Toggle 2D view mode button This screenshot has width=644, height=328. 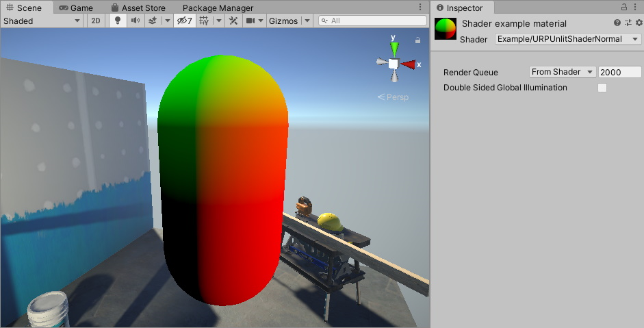click(96, 21)
